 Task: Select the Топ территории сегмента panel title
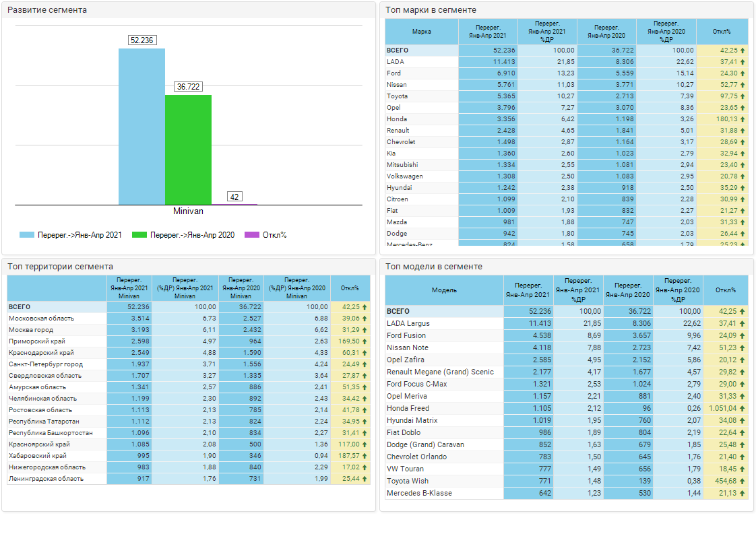click(x=60, y=267)
